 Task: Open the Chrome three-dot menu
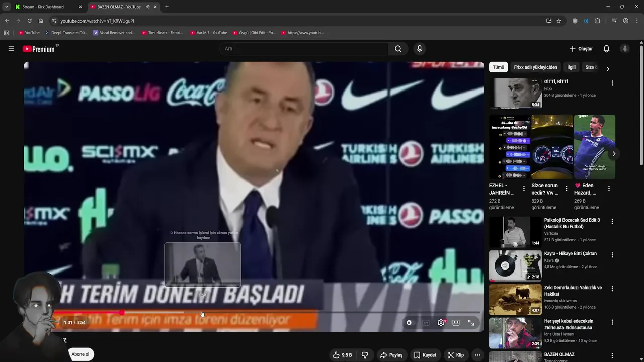(x=637, y=21)
